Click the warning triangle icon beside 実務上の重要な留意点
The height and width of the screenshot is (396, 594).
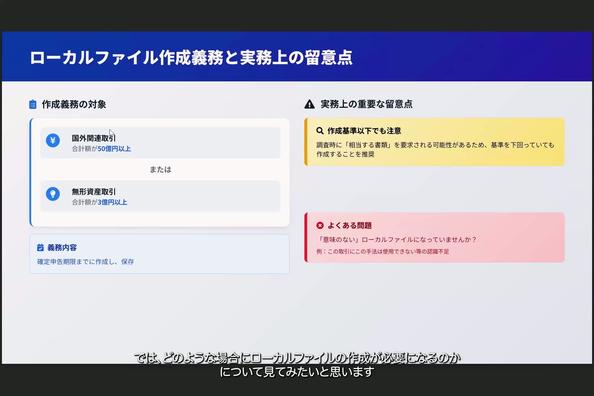coord(310,104)
